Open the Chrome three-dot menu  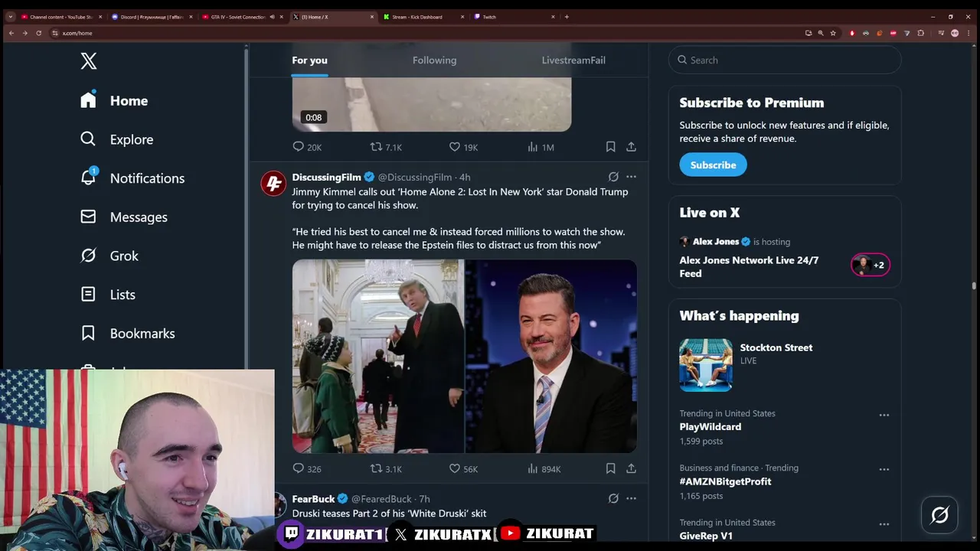click(968, 33)
